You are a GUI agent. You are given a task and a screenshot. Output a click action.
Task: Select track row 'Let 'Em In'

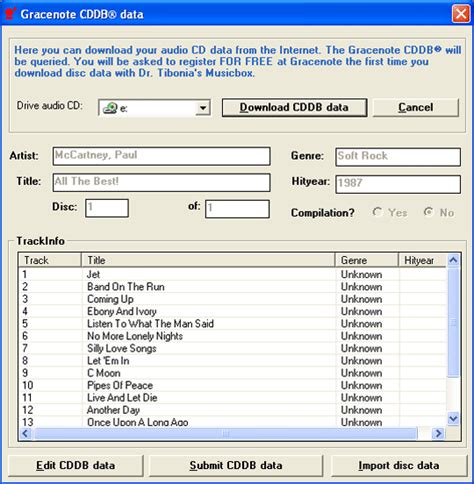[233, 361]
